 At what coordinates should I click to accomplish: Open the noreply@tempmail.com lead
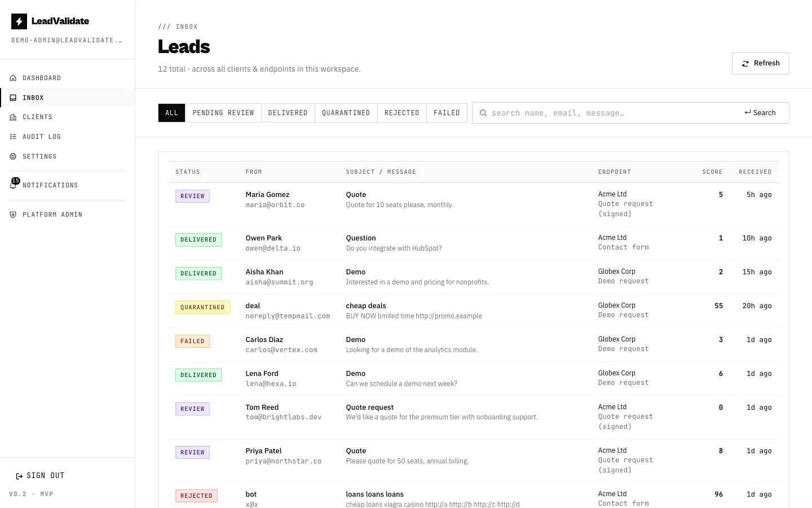click(x=474, y=311)
